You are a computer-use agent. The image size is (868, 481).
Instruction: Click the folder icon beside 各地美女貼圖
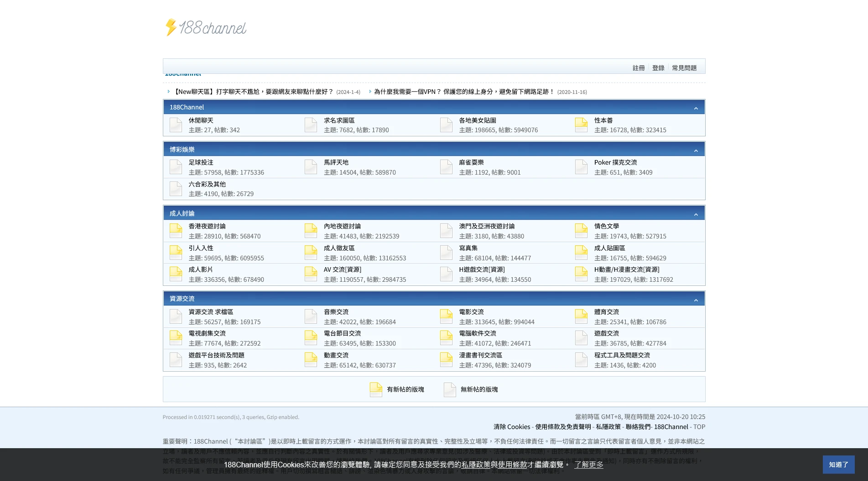[446, 125]
